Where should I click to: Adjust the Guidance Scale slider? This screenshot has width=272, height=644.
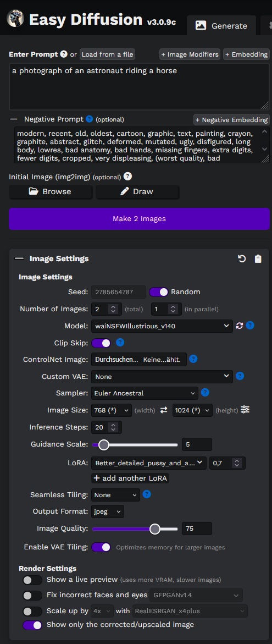135,444
